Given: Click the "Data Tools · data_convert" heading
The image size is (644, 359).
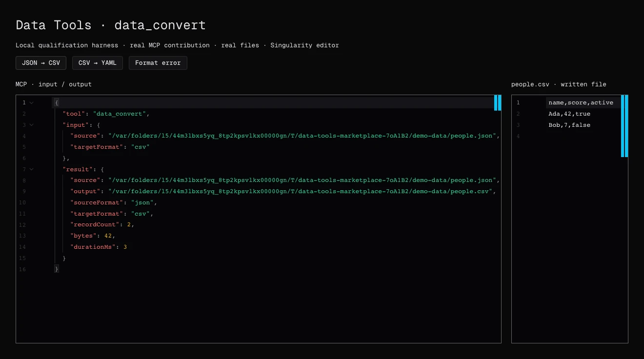Looking at the screenshot, I should [111, 25].
